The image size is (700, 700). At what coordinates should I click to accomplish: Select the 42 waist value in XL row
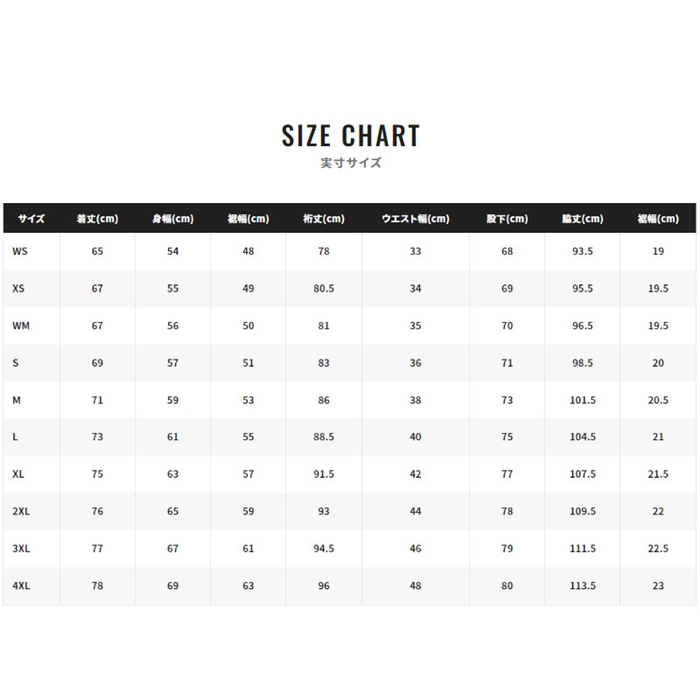coord(415,474)
